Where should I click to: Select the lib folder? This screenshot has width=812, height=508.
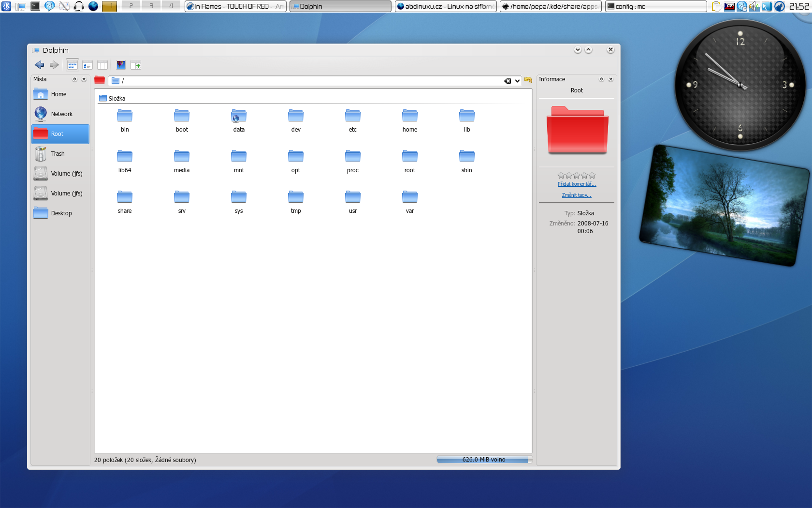pyautogui.click(x=467, y=121)
